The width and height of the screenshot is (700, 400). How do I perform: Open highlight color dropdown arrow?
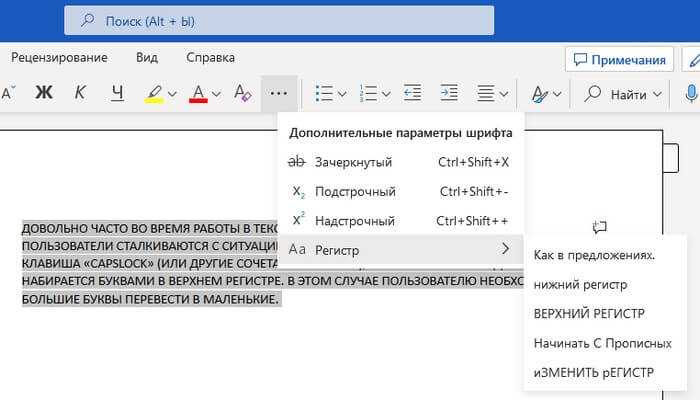(x=172, y=94)
